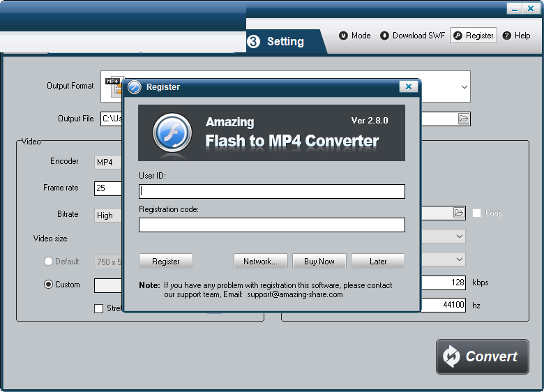Open the Help menu item
The width and height of the screenshot is (544, 392).
pos(516,36)
